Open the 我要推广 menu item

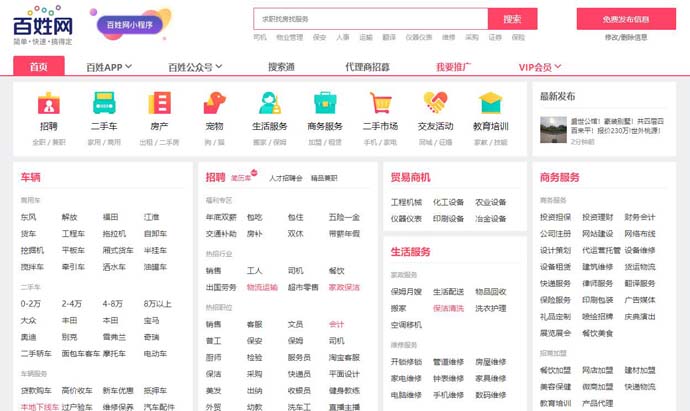pyautogui.click(x=453, y=67)
